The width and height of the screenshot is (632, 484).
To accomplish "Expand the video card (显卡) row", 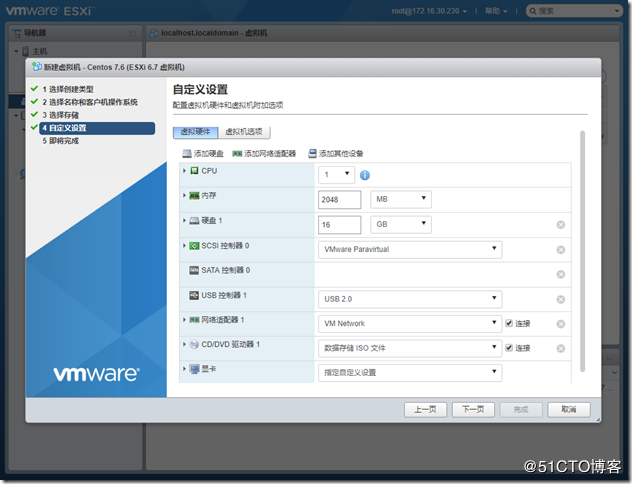I will tap(184, 369).
